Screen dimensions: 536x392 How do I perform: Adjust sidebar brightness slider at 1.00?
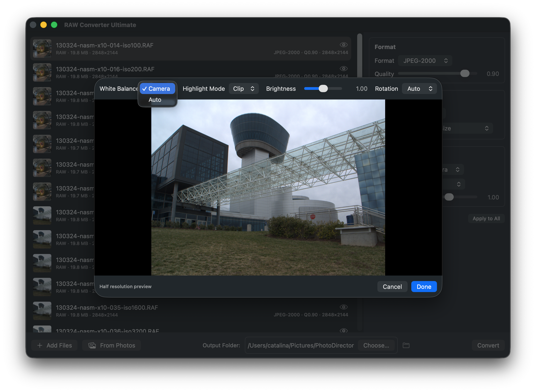click(x=449, y=197)
